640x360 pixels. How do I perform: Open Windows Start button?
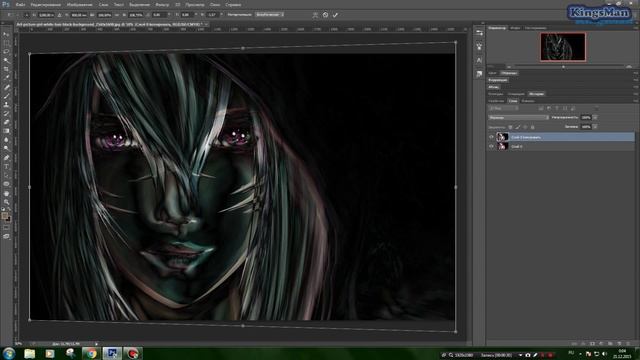(9, 353)
